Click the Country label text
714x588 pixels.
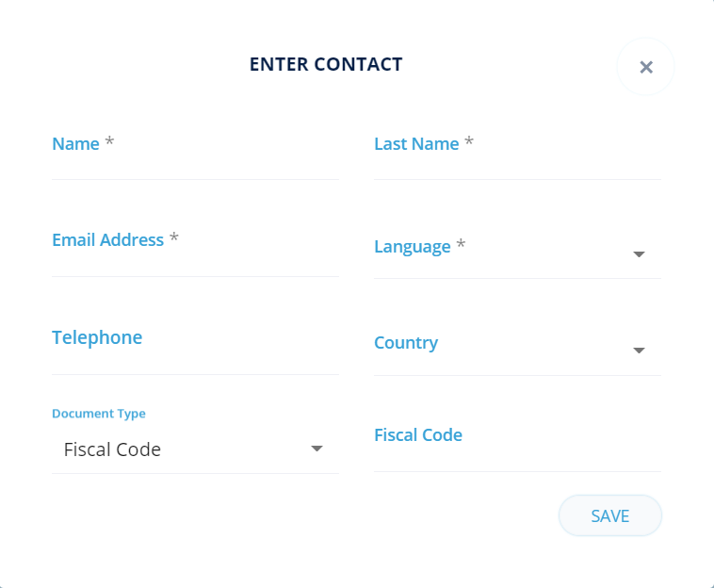(x=406, y=343)
